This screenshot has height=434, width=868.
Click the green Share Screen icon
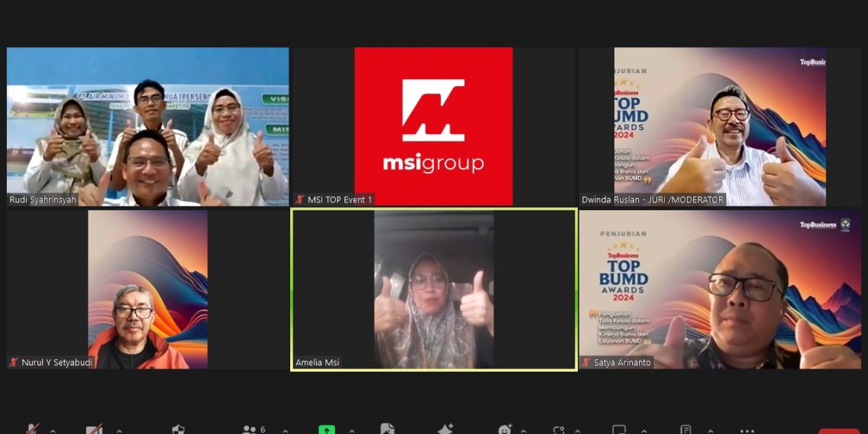coord(327,429)
